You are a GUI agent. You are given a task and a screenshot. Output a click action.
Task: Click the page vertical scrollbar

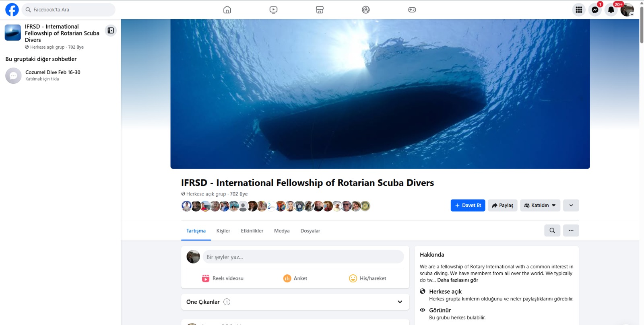pos(642,24)
